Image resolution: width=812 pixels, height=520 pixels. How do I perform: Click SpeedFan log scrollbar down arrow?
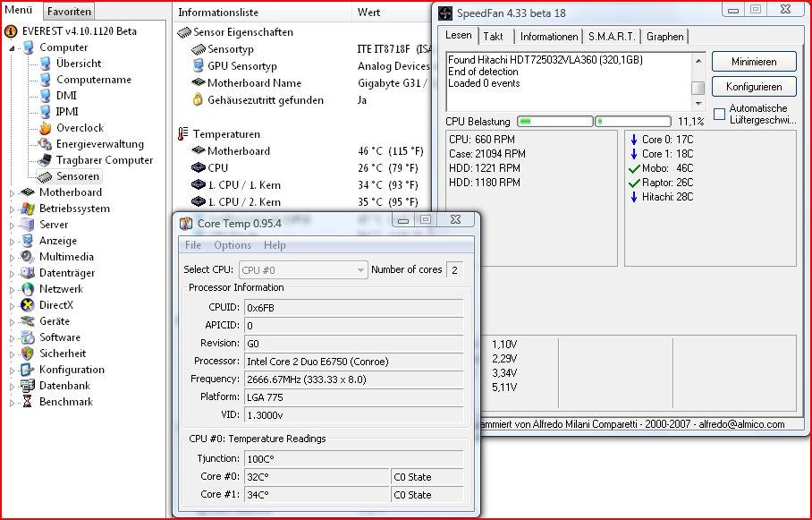pos(698,103)
